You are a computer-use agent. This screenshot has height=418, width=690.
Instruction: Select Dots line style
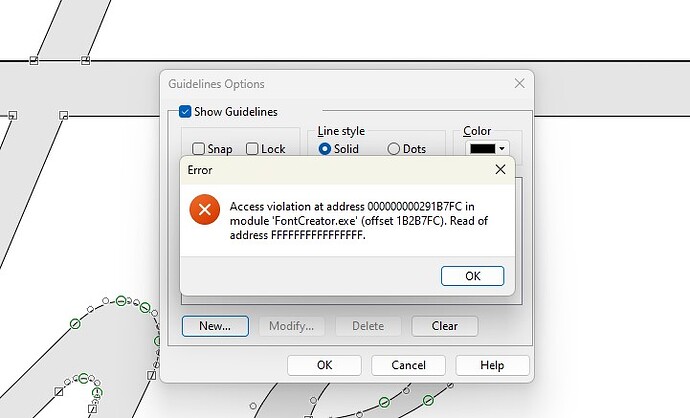coord(393,149)
